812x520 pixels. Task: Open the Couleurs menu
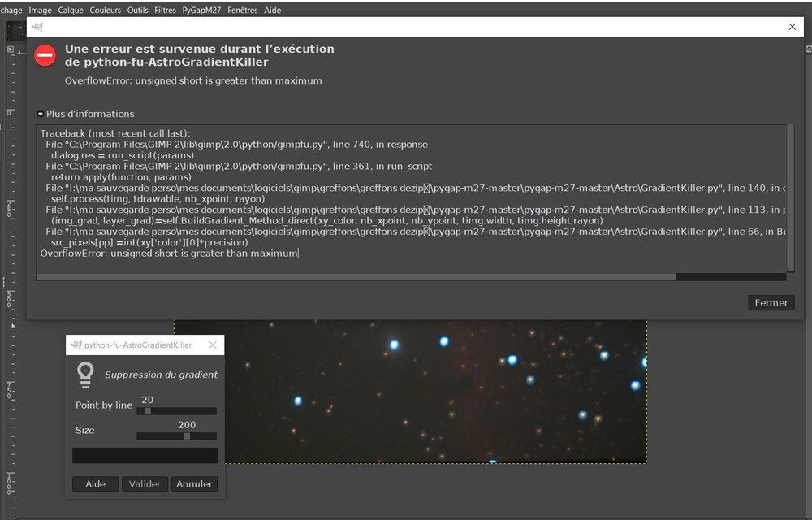[x=105, y=10]
